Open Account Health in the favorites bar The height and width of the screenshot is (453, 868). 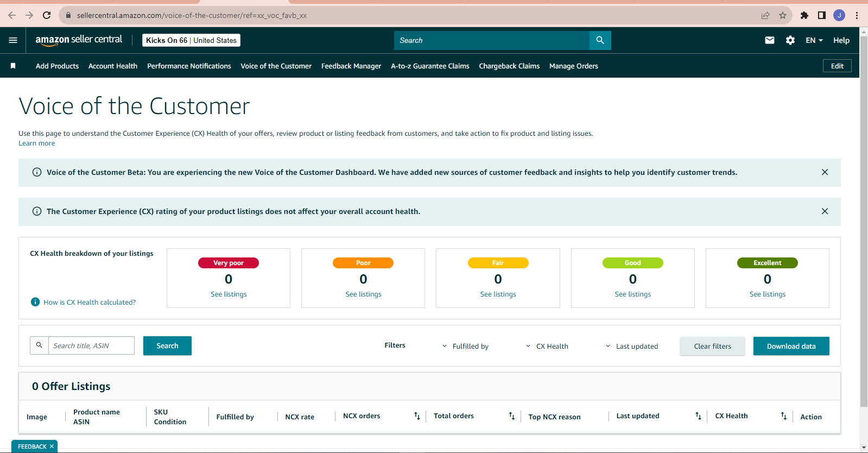pyautogui.click(x=113, y=66)
